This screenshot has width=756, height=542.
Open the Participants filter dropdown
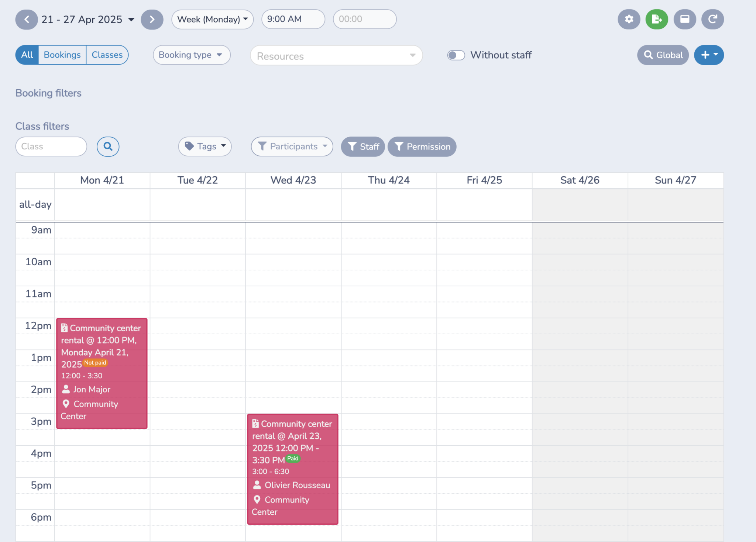pos(292,146)
